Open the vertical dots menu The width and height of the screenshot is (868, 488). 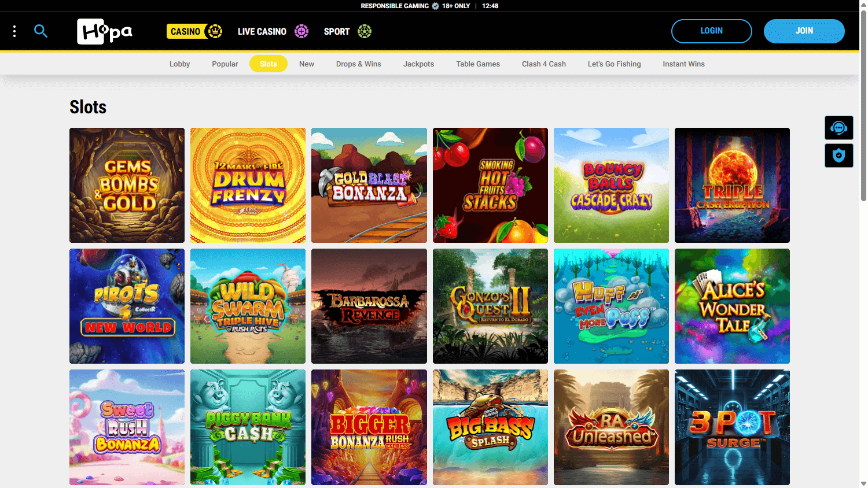point(14,31)
